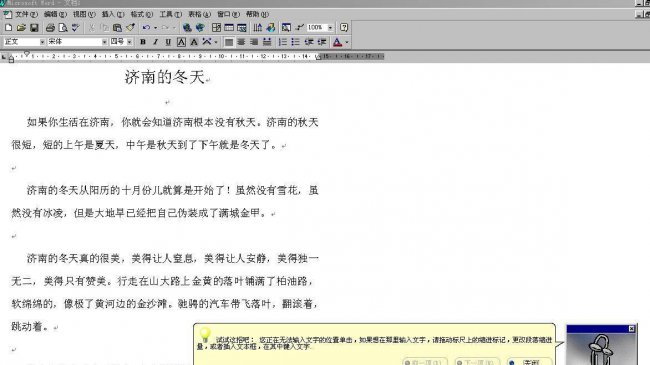Open the zoom 100% dropdown arrow

tap(330, 28)
